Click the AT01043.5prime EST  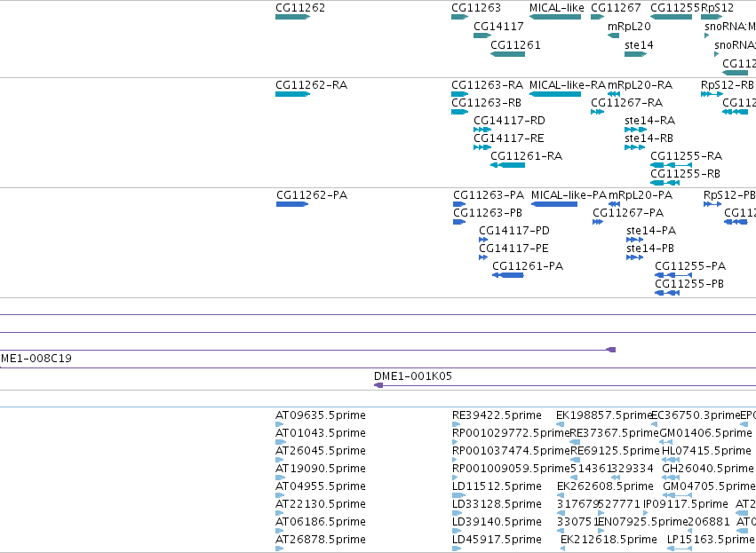point(280,442)
